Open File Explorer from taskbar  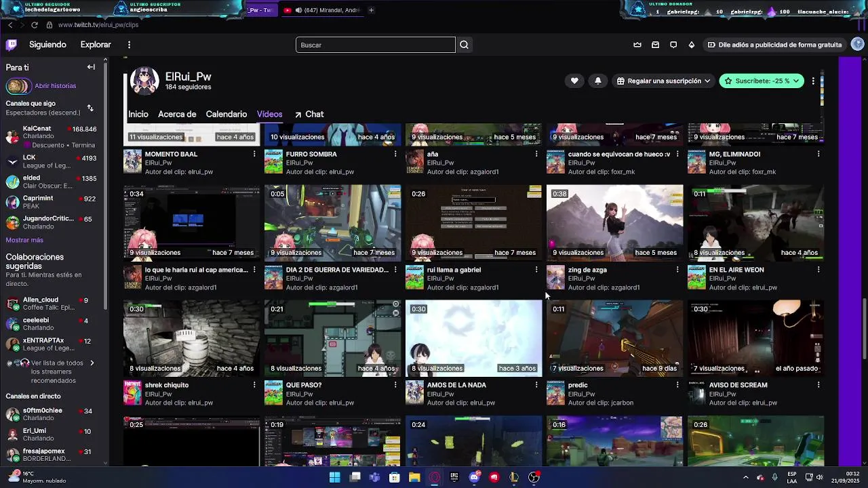click(x=414, y=477)
